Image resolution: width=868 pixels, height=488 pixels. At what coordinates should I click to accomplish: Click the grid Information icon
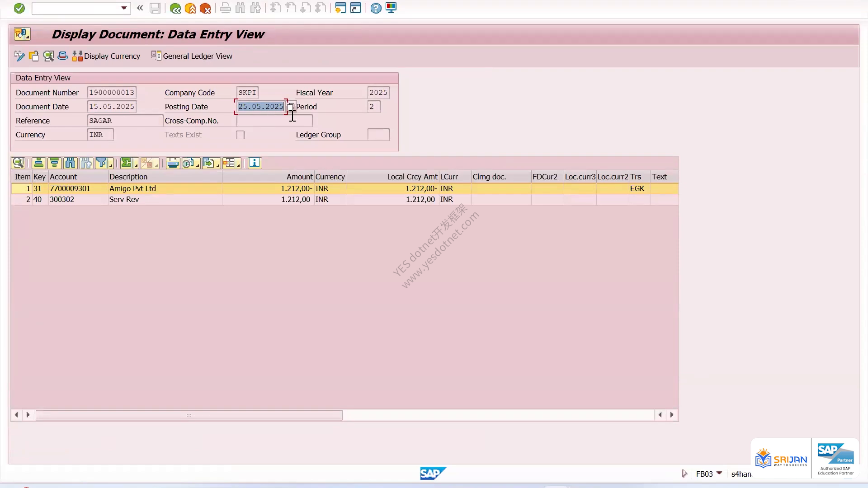click(255, 163)
